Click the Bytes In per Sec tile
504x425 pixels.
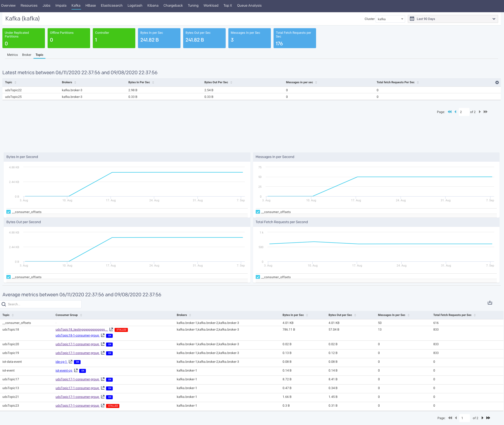159,38
